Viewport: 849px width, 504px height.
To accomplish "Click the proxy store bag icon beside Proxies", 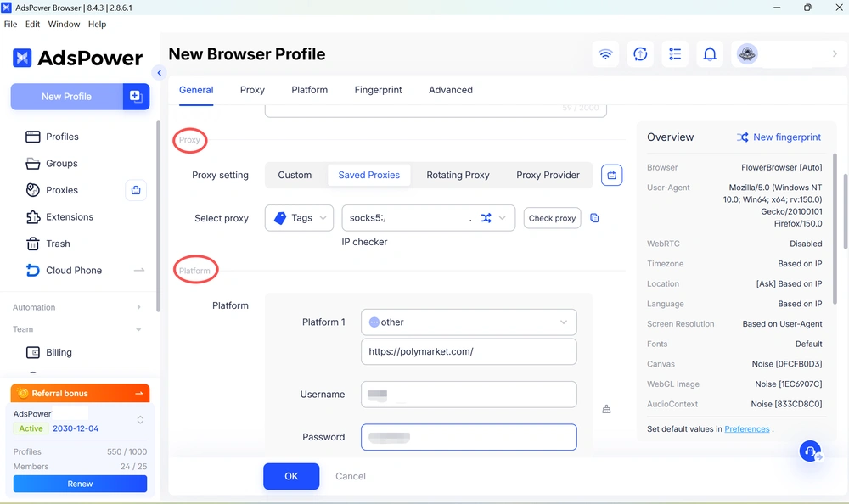I will 136,190.
